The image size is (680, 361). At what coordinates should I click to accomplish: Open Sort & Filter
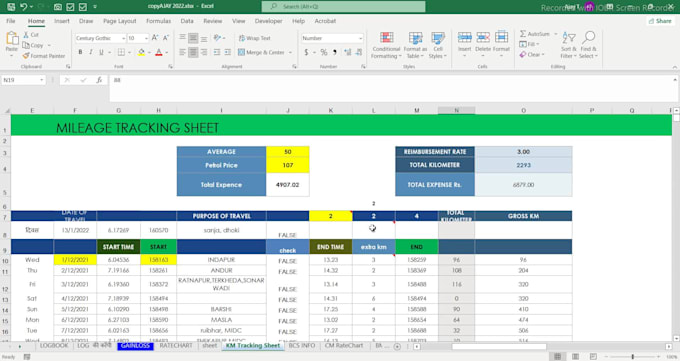point(569,45)
